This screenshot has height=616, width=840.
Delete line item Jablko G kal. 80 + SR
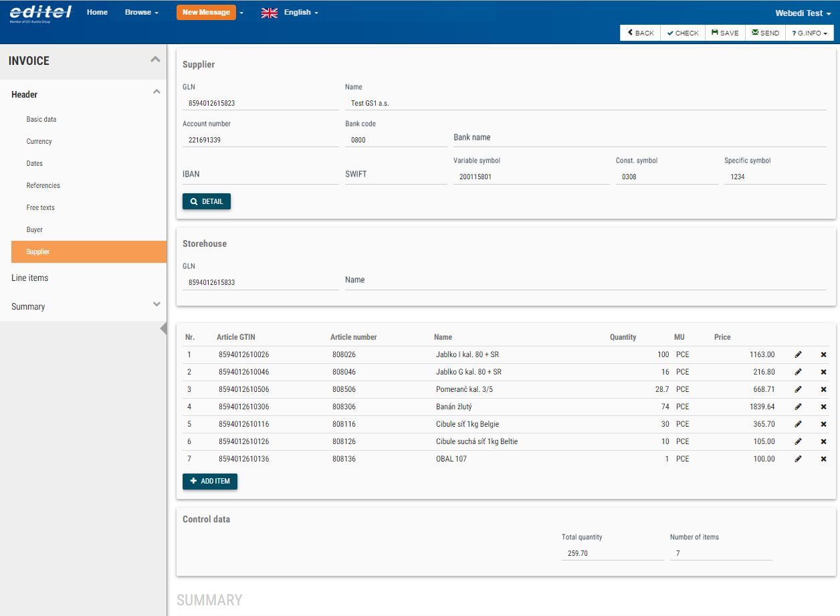point(823,372)
